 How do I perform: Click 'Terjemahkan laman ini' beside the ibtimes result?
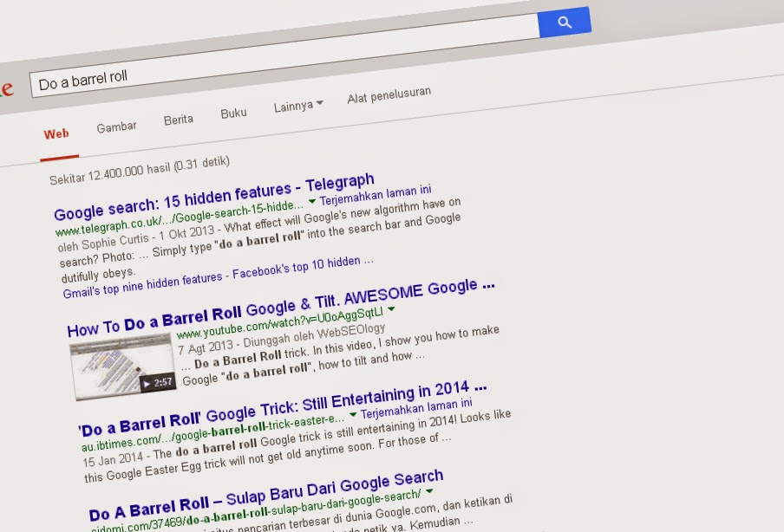(416, 408)
